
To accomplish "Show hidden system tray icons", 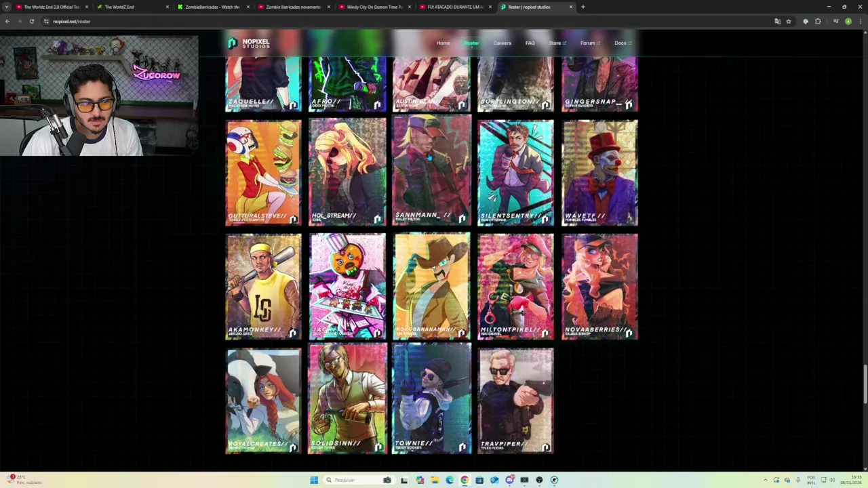I will 766,480.
